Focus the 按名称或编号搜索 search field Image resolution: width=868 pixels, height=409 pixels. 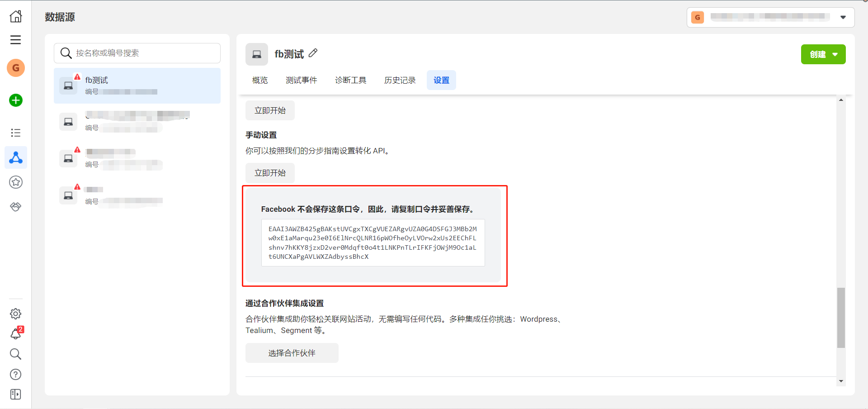pyautogui.click(x=137, y=53)
